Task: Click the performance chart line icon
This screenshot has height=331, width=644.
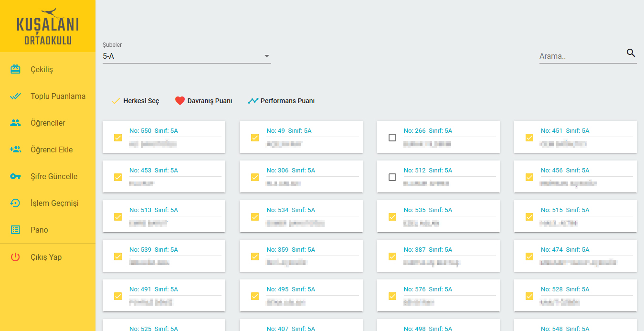Action: pos(253,101)
